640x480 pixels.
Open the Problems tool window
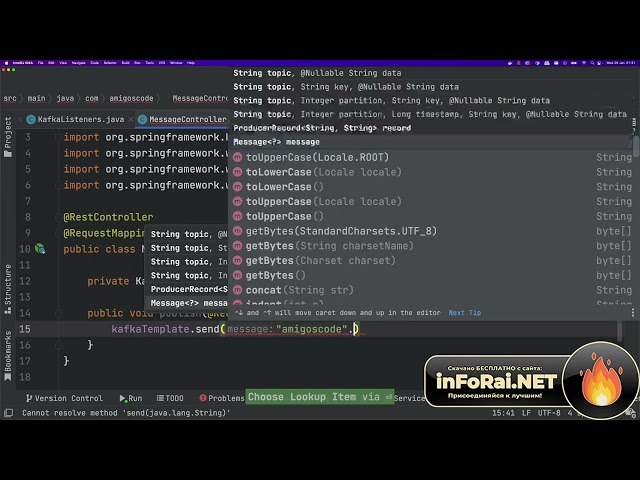click(x=222, y=398)
